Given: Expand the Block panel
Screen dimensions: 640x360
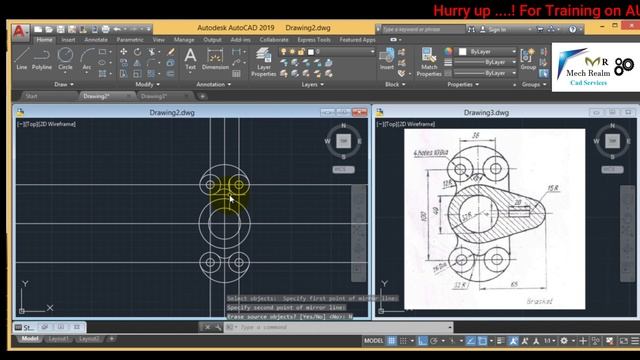Looking at the screenshot, I should [x=395, y=84].
